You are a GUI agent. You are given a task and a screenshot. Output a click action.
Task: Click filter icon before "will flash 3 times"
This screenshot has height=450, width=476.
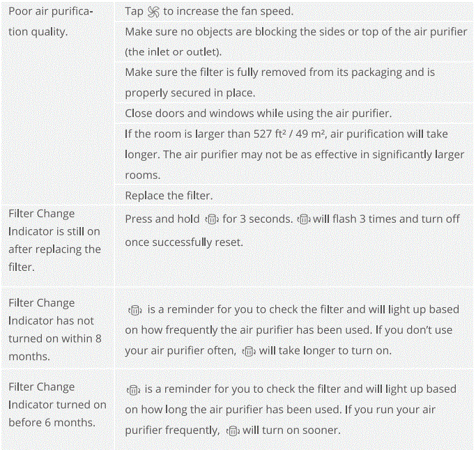pos(303,219)
